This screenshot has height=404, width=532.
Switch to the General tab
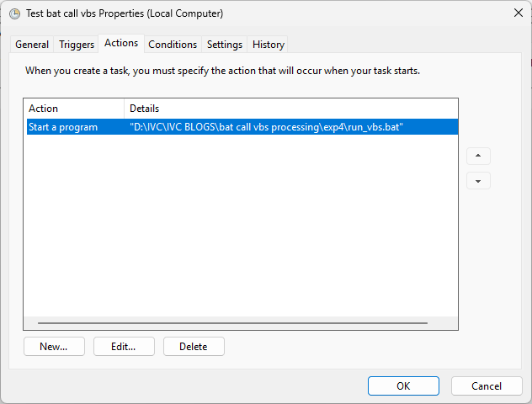point(32,45)
